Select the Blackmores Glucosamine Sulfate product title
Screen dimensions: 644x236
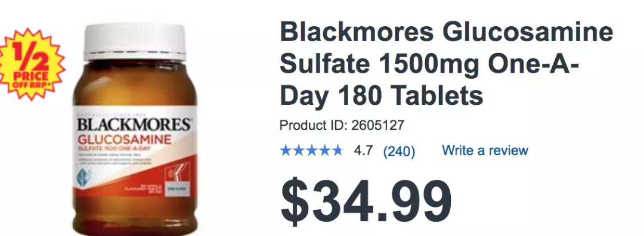[447, 64]
